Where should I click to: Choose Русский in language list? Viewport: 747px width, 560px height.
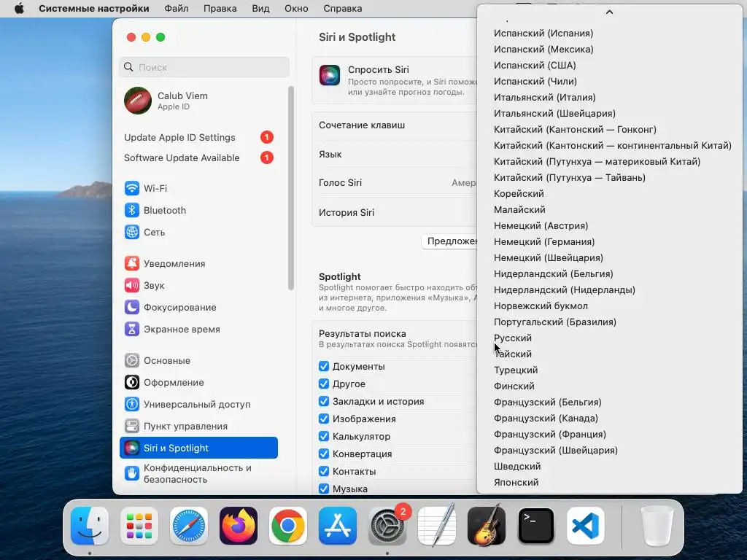[609, 338]
